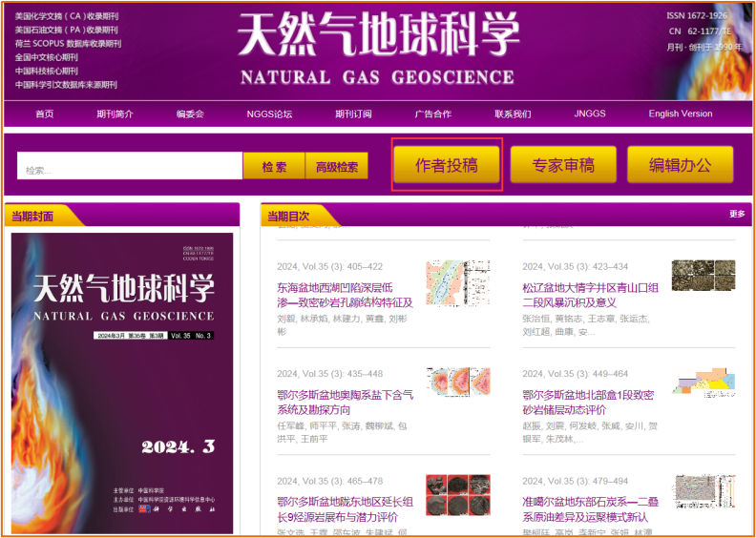Click text 荷兰 SCOPUS 数据库收录期刊
756x538 pixels.
pyautogui.click(x=68, y=43)
